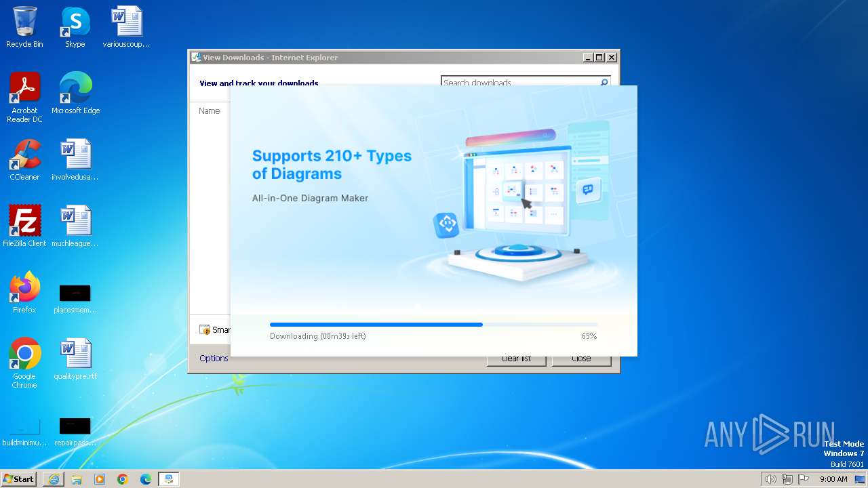Open the muchleague Word document icon
Viewport: 868px width, 488px height.
[75, 226]
